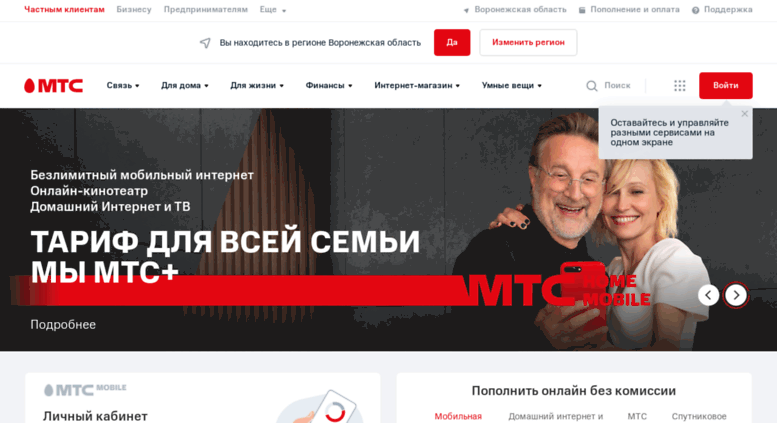
Task: Click the MTS logo in the header
Action: 54,86
